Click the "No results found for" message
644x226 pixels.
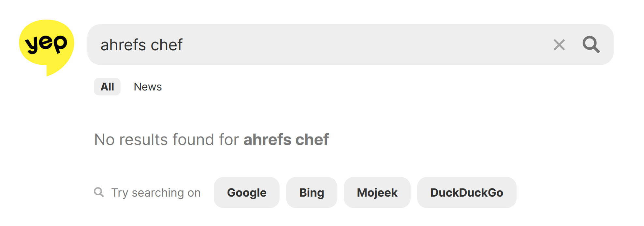167,139
